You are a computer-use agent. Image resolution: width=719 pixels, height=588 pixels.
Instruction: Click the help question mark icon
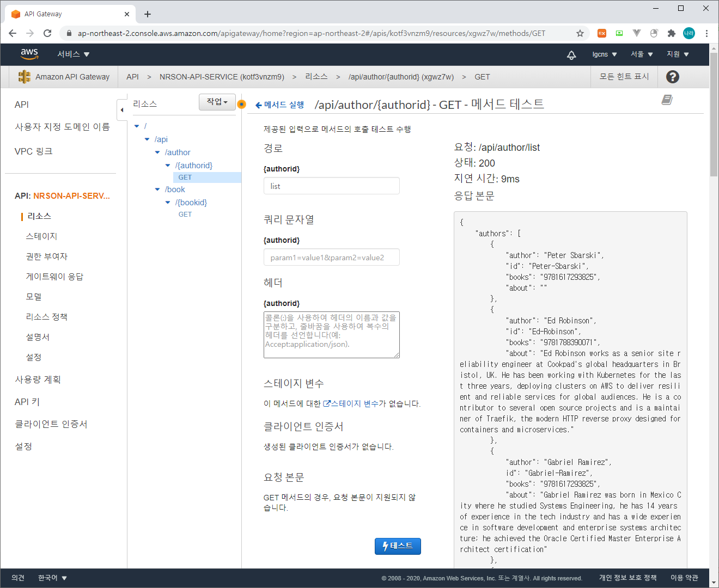point(673,77)
